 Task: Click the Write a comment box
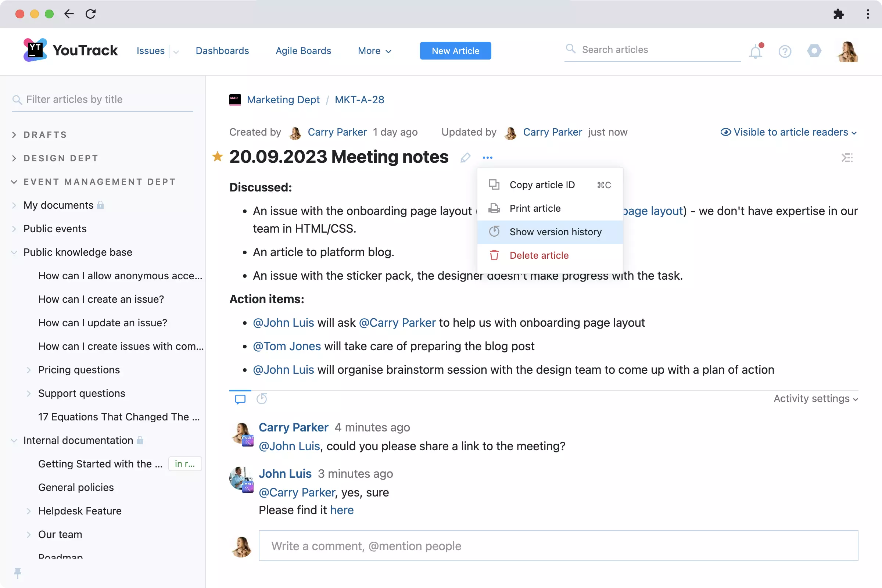(558, 546)
